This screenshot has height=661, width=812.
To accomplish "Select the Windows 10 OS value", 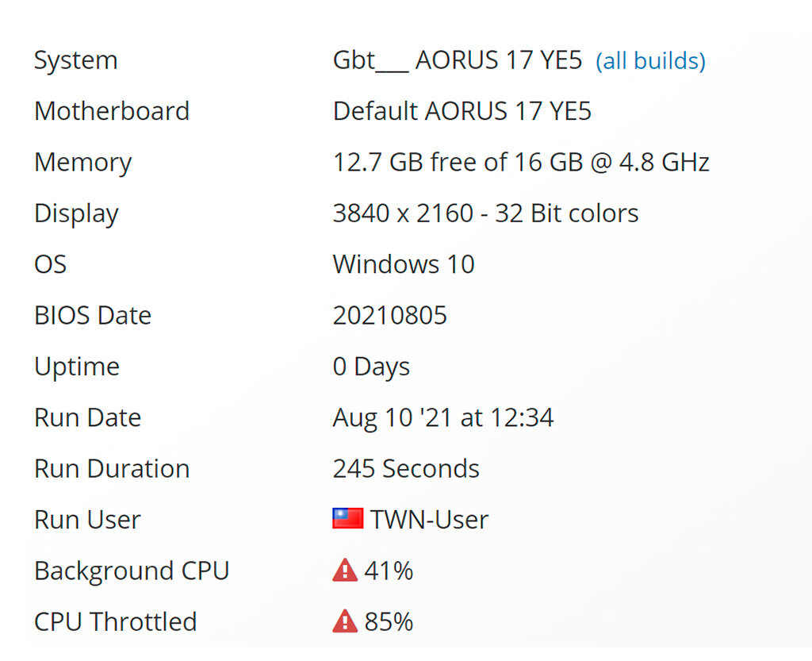I will 403,264.
